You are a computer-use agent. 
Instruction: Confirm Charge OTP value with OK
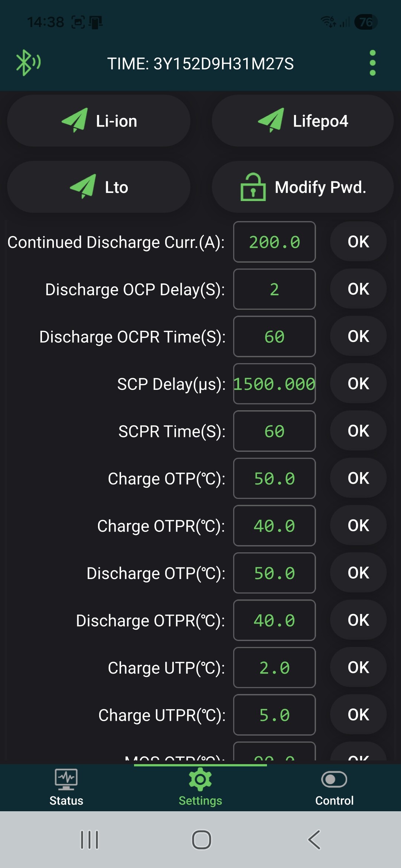[358, 478]
